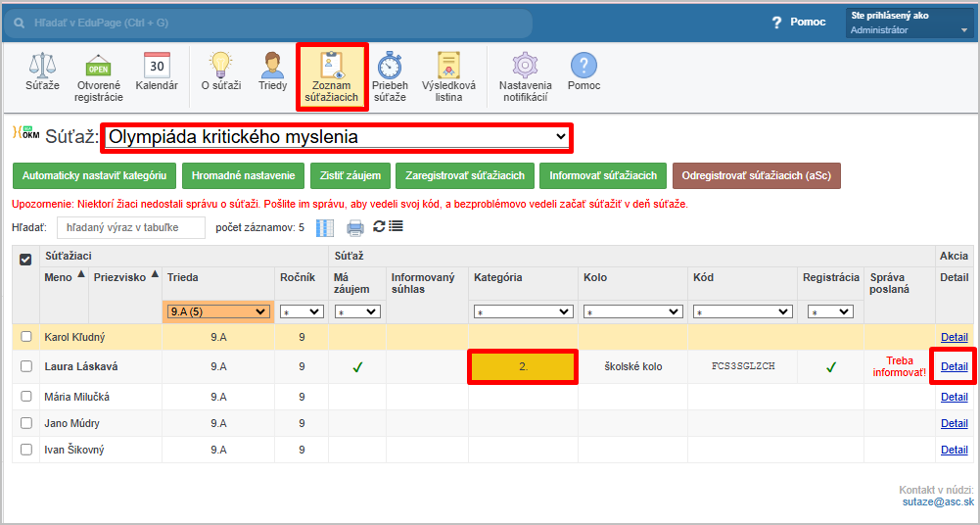Check the box for Karol Kľudný
980x525 pixels.
[26, 337]
